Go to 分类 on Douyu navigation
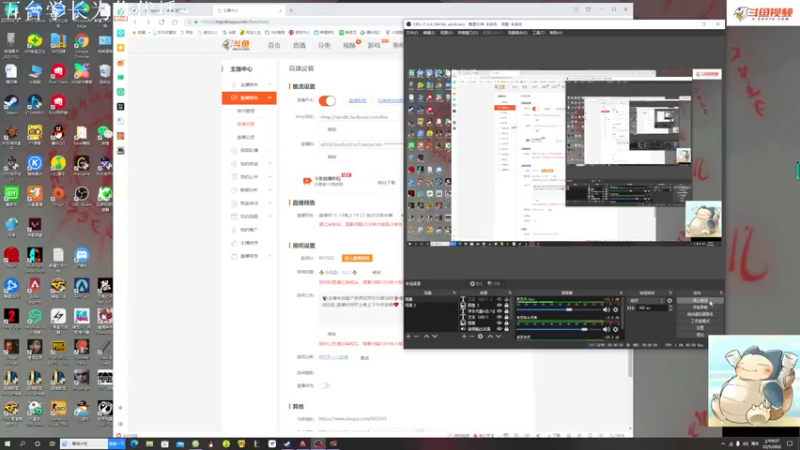800x450 pixels. pyautogui.click(x=324, y=45)
